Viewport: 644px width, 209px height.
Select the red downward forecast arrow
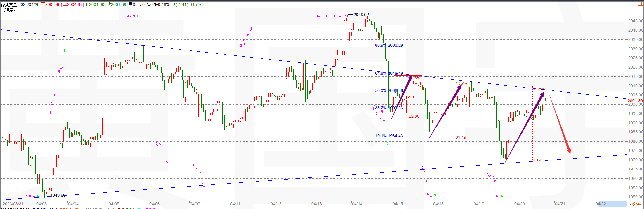[560, 123]
